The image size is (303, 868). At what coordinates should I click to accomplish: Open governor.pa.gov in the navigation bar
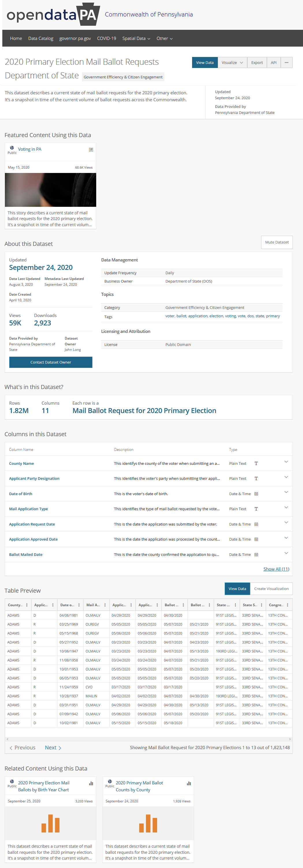[x=75, y=38]
